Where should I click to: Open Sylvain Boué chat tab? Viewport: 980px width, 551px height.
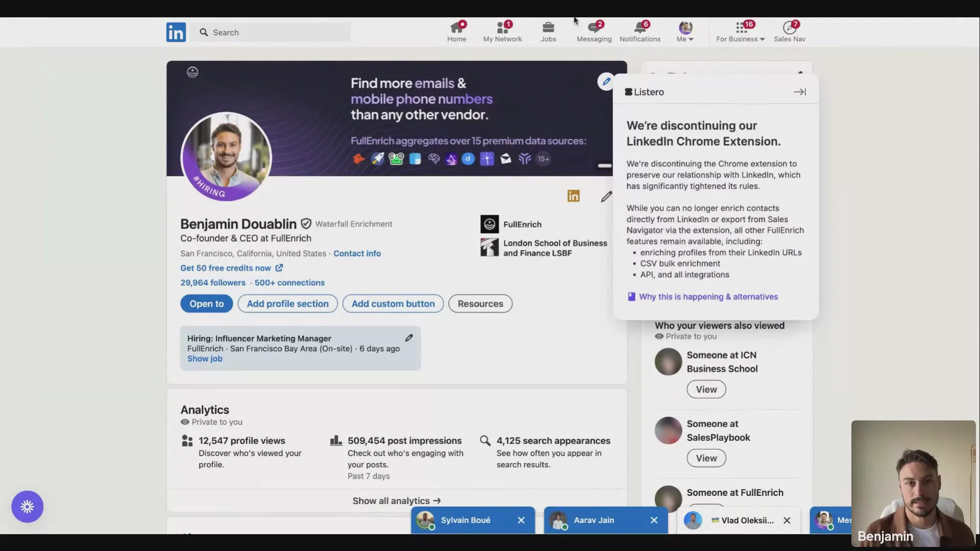pos(465,520)
